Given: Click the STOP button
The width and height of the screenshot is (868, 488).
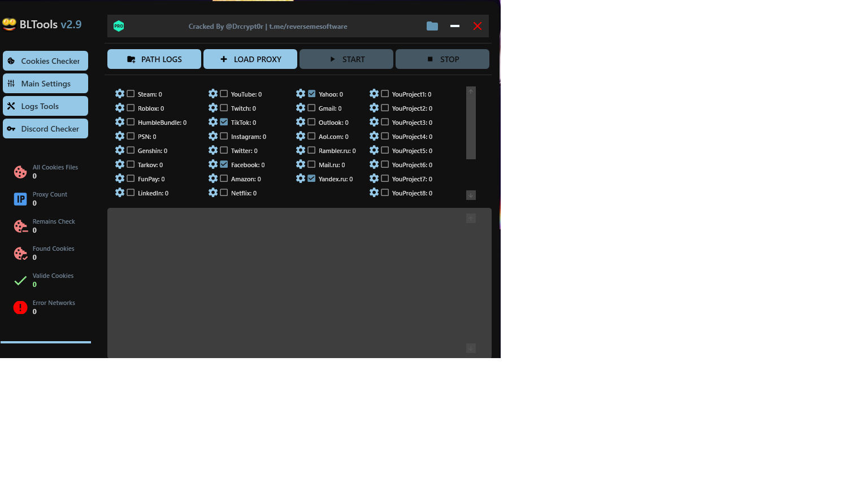Looking at the screenshot, I should pos(442,59).
